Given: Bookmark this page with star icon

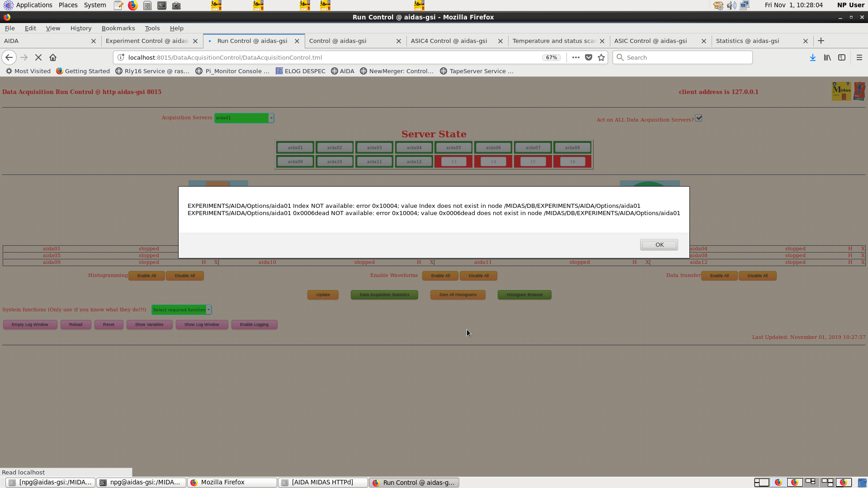Looking at the screenshot, I should [x=601, y=57].
